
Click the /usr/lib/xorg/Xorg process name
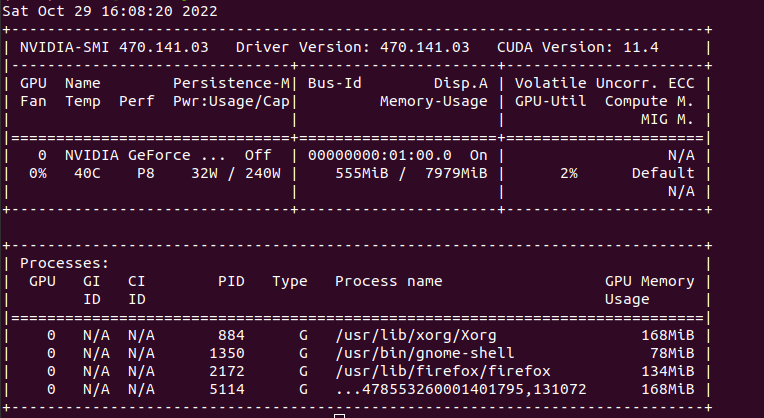(416, 335)
